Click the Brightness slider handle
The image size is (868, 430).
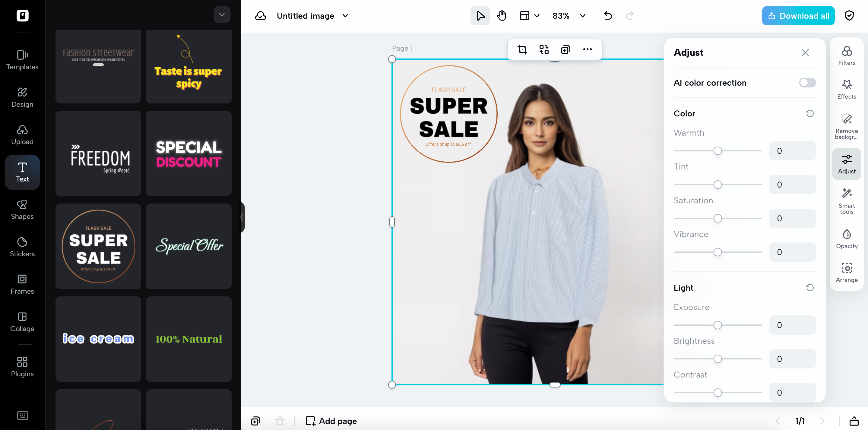[718, 359]
